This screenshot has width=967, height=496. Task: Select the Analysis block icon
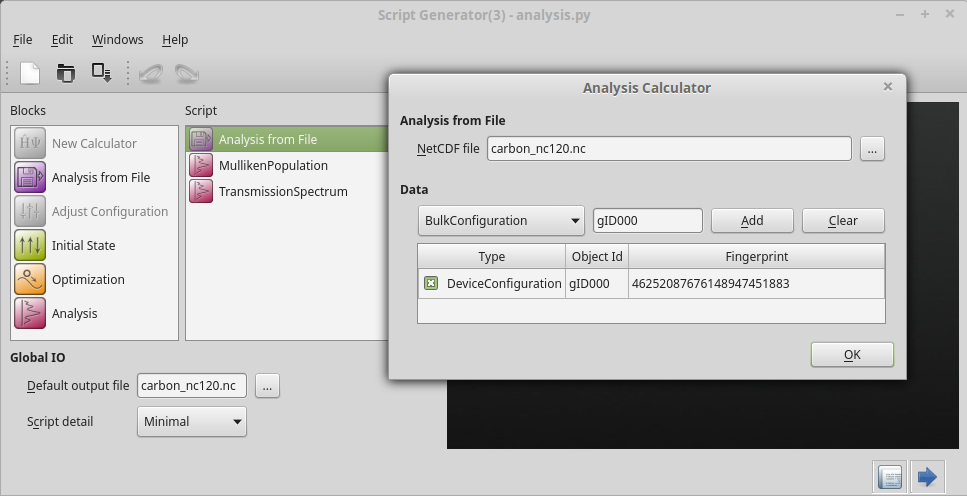point(30,314)
